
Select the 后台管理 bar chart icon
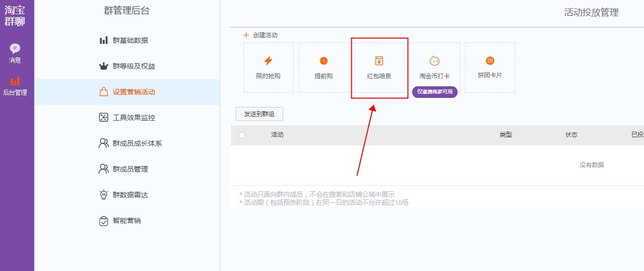pyautogui.click(x=15, y=81)
